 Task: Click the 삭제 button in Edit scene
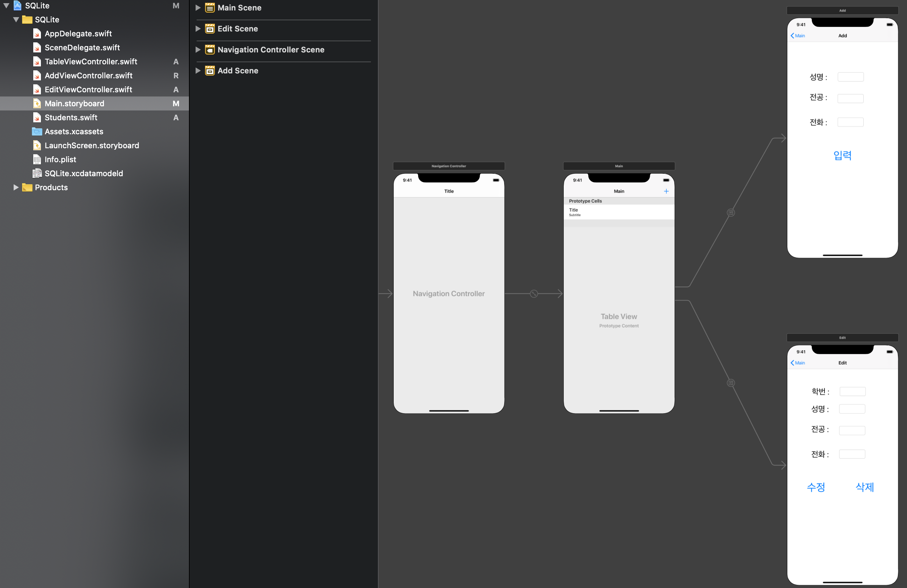(x=864, y=487)
